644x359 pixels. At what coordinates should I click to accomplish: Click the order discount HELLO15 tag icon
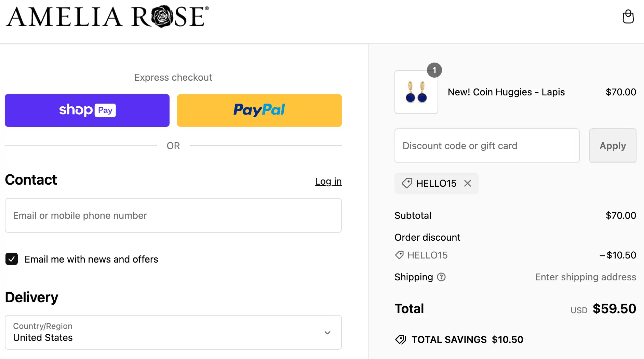coord(399,255)
